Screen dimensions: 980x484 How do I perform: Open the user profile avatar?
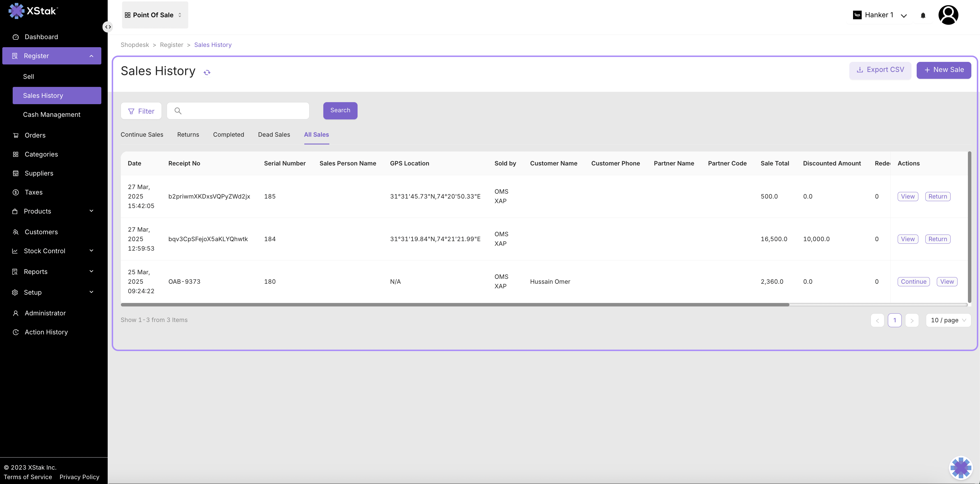tap(948, 15)
